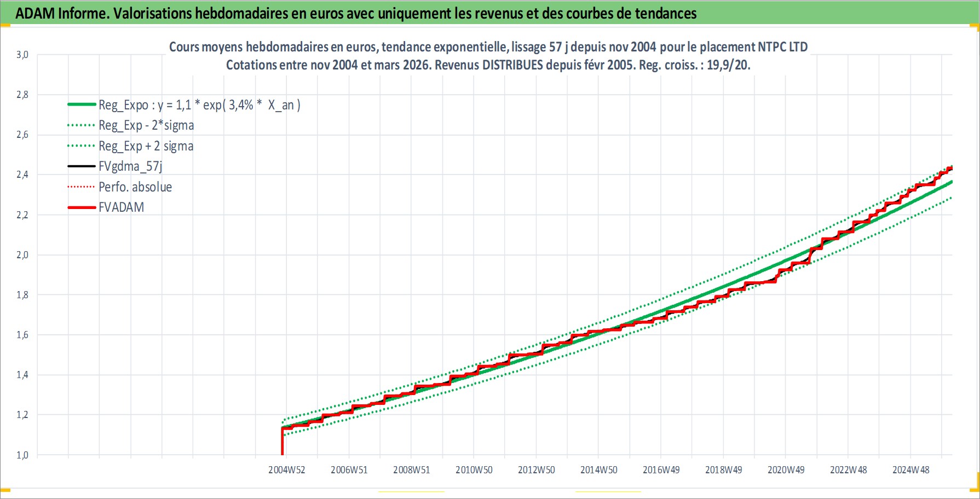980x499 pixels.
Task: Click the x-axis label 2004W52
Action: pos(286,470)
